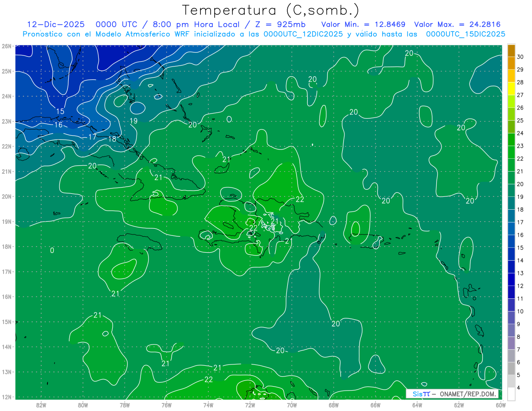Pick the color bar swatch between 23 and 24
Screen dimensions: 532x411
[x=511, y=140]
